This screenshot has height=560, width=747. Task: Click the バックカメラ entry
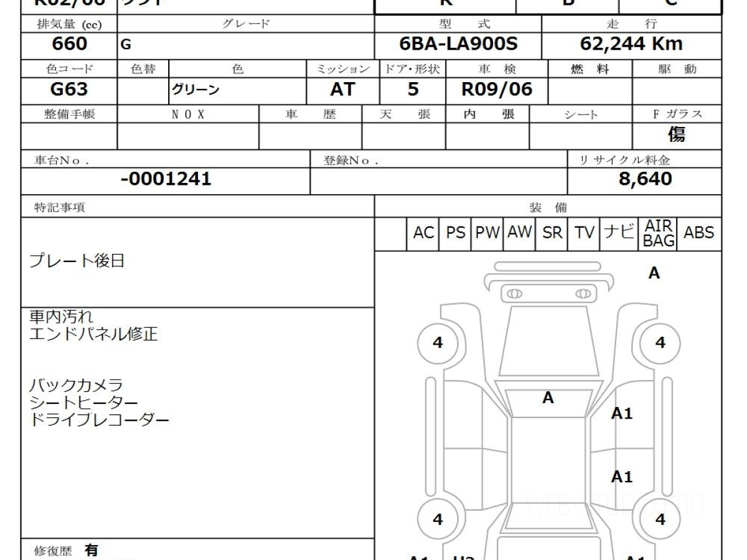pos(76,386)
